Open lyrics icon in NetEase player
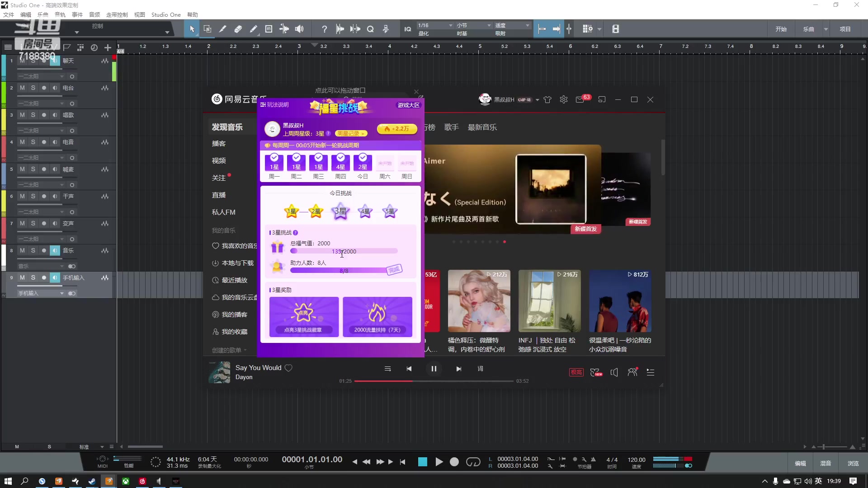The width and height of the screenshot is (868, 488). [x=480, y=369]
